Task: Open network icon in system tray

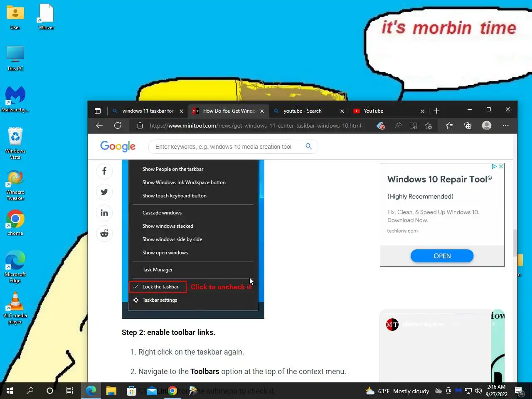Action: (468, 391)
